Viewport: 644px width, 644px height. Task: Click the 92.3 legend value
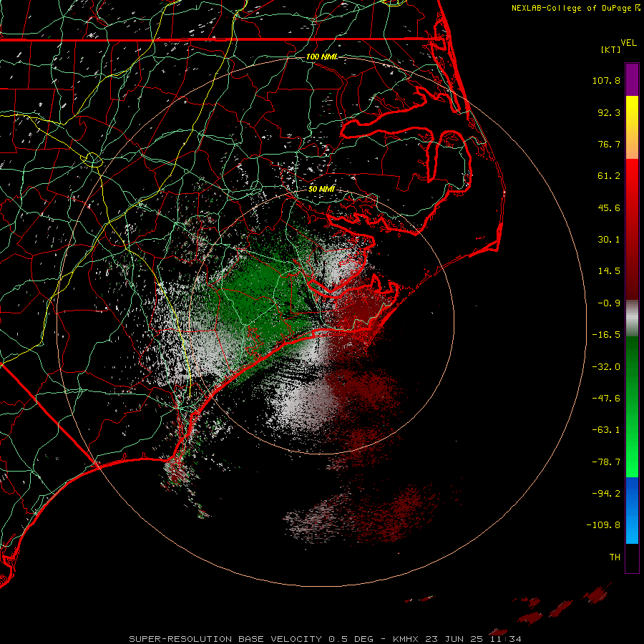(x=609, y=112)
